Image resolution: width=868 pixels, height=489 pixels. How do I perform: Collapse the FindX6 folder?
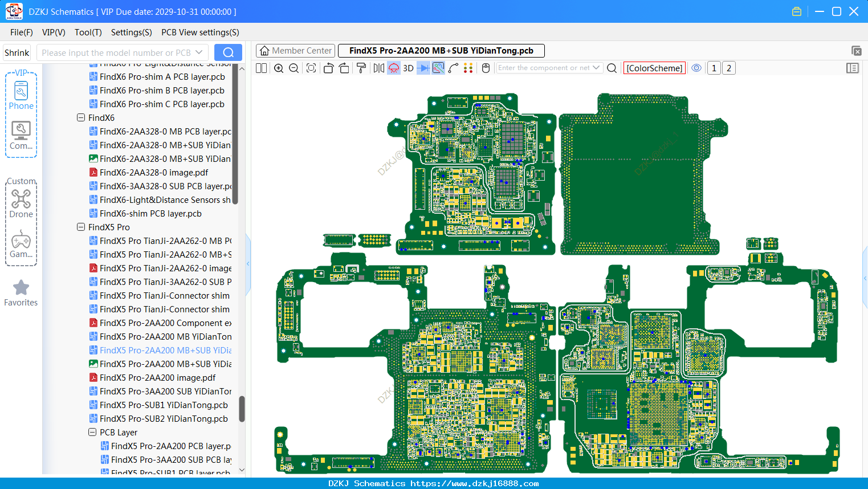81,117
